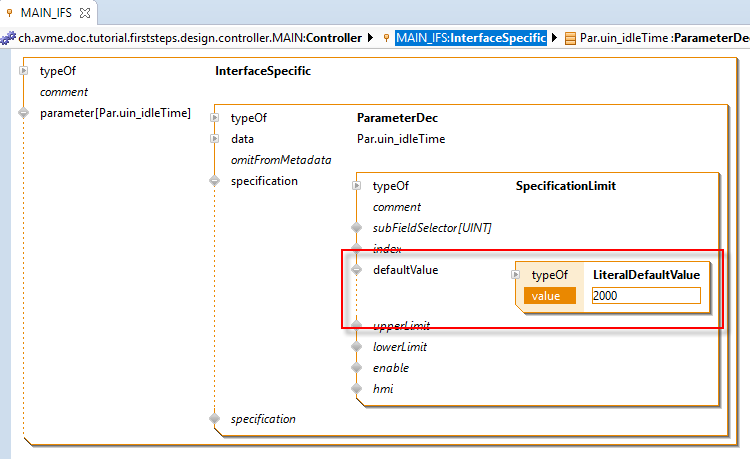Expand the typeOf row of SpecificationLimit
Image resolution: width=750 pixels, height=459 pixels.
(x=356, y=186)
